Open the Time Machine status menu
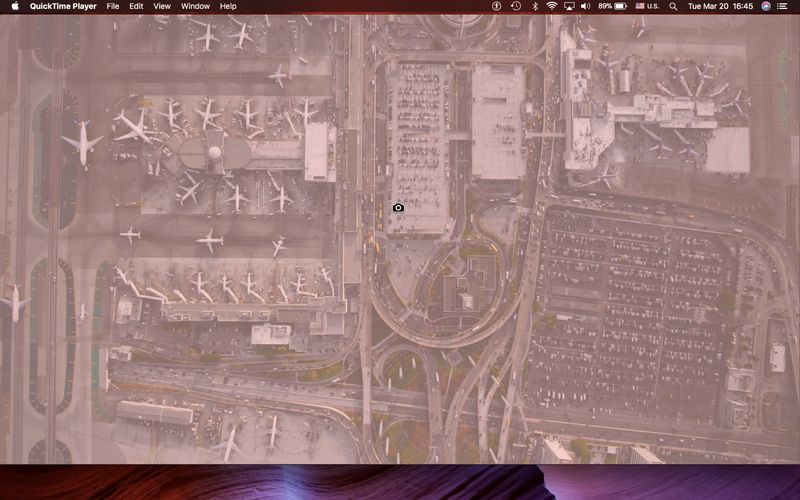This screenshot has height=500, width=800. coord(516,6)
